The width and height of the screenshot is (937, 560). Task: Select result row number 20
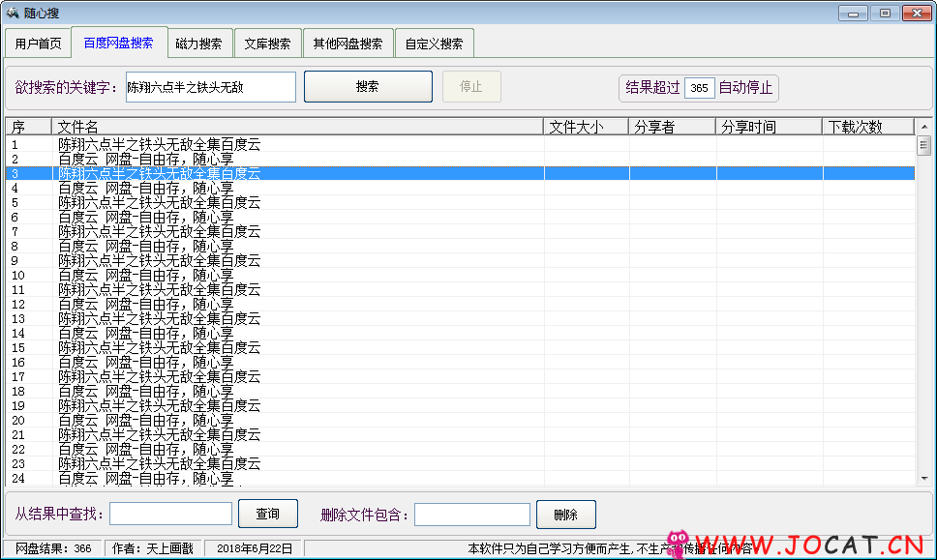click(460, 421)
